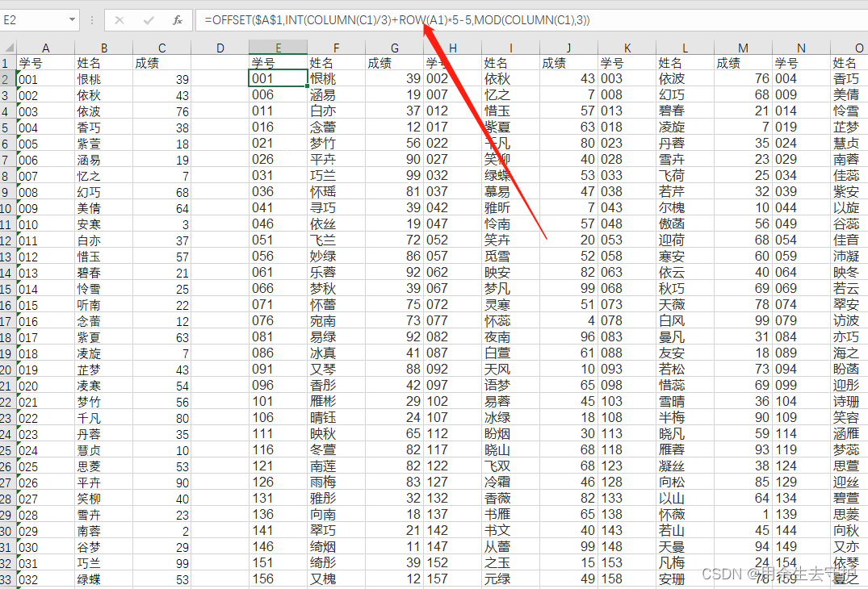868x589 pixels.
Task: Click cell B2 with name 恨桃
Action: coord(103,79)
